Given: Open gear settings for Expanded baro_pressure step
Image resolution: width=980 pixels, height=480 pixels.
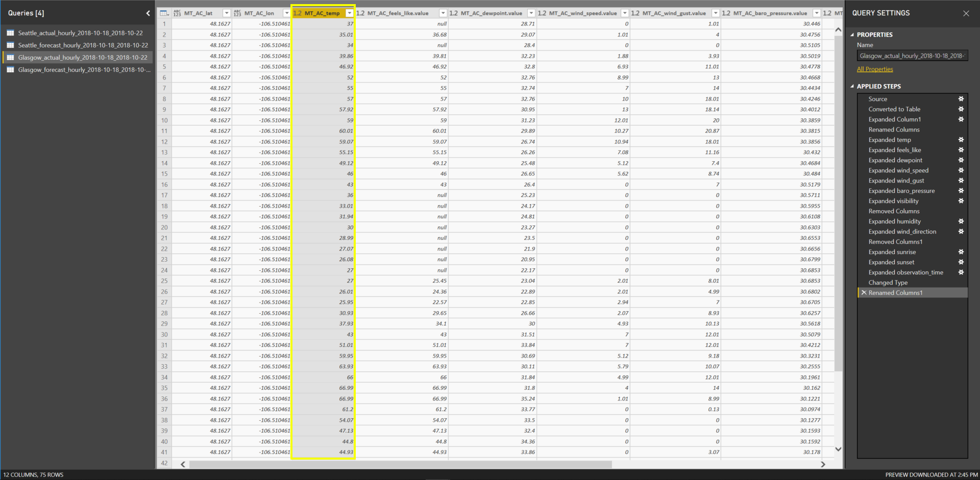Looking at the screenshot, I should click(961, 191).
